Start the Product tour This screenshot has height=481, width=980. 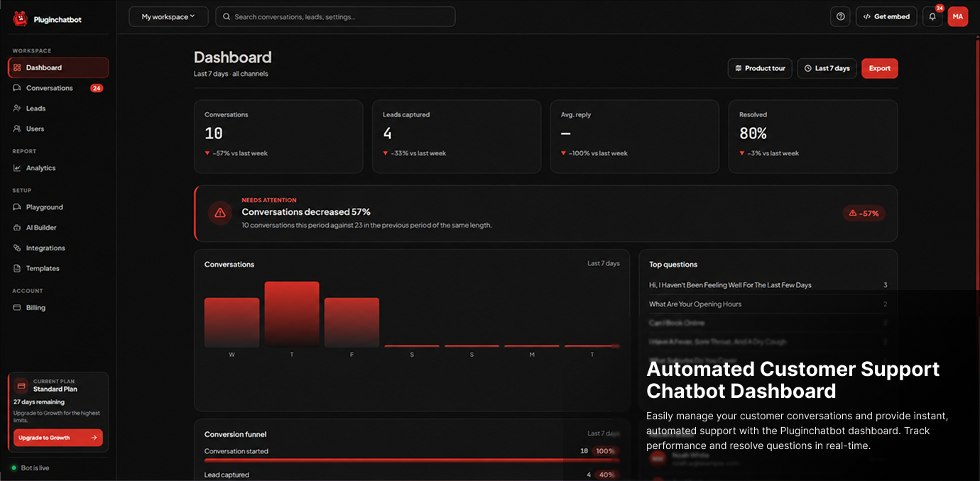click(760, 68)
